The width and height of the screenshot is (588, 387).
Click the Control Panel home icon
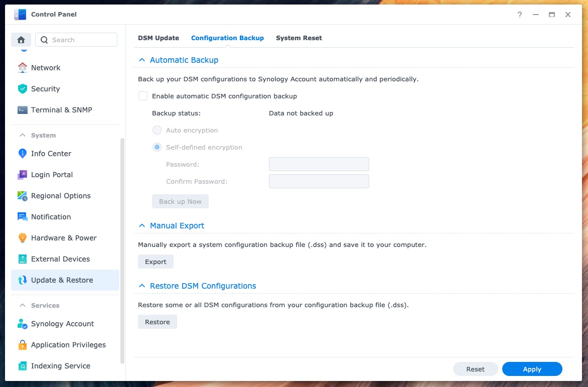coord(21,40)
